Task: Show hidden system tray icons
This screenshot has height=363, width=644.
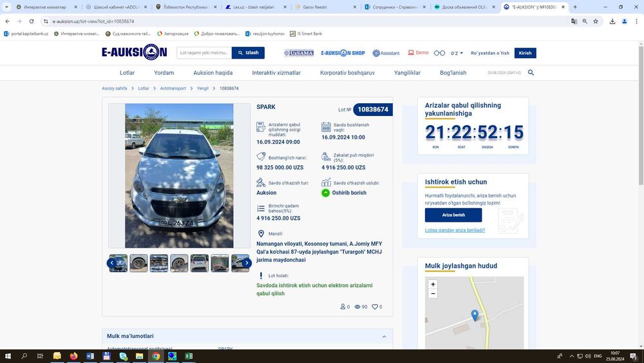Action: click(x=571, y=356)
